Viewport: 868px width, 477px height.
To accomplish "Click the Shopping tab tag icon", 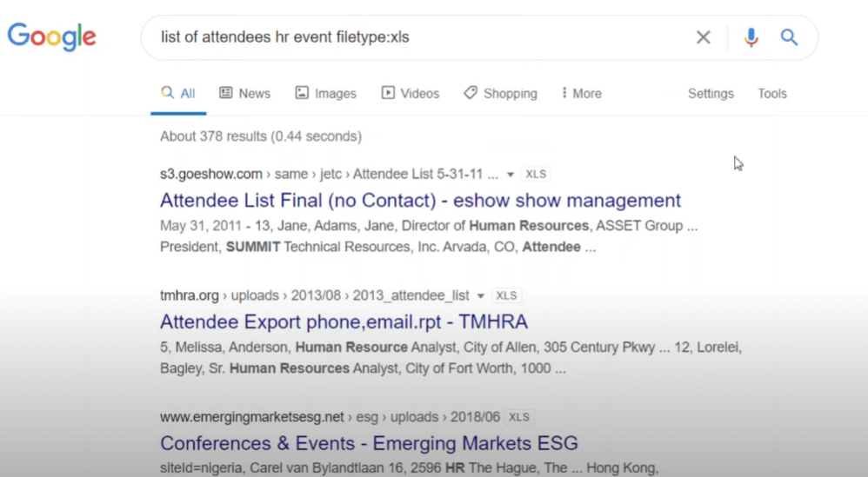I will tap(471, 92).
